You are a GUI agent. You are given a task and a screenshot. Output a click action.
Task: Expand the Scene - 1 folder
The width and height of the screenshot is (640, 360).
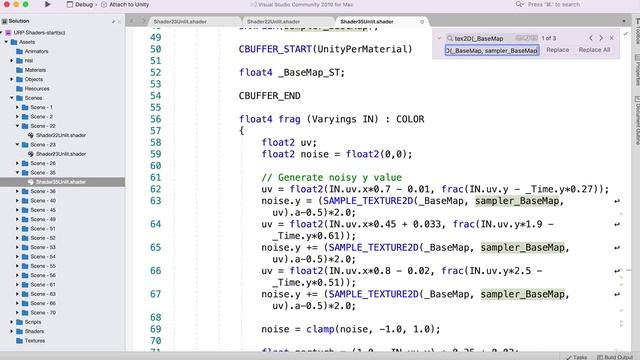coord(18,107)
